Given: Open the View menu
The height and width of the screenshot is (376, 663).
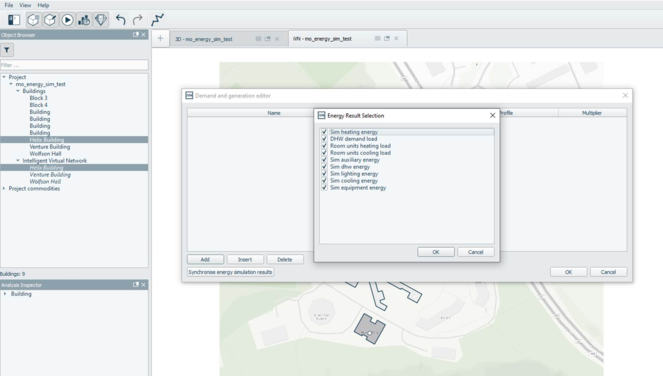Looking at the screenshot, I should (x=25, y=5).
